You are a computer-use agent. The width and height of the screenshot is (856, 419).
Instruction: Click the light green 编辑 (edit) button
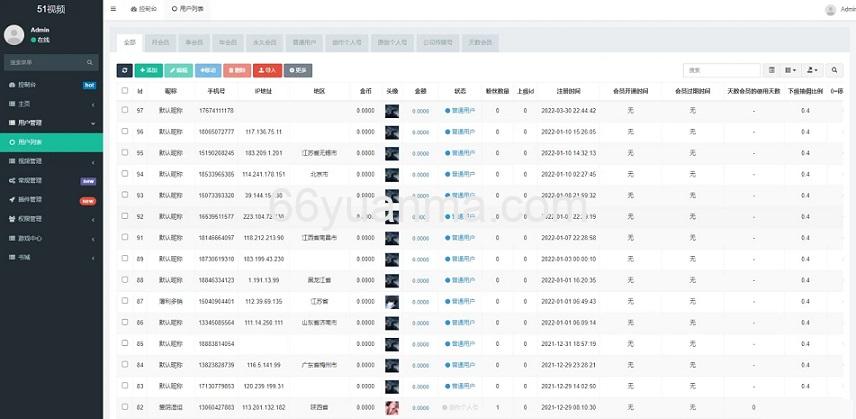pos(179,70)
